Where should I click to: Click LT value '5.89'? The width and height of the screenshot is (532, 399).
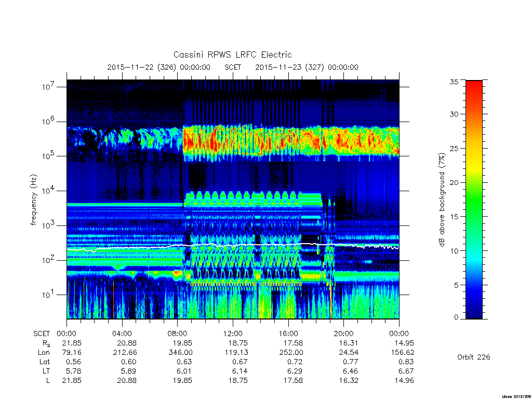coord(129,371)
